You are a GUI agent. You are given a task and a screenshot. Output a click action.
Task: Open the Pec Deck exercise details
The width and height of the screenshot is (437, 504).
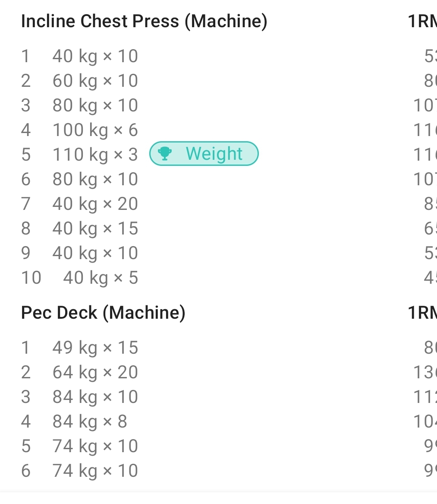103,312
